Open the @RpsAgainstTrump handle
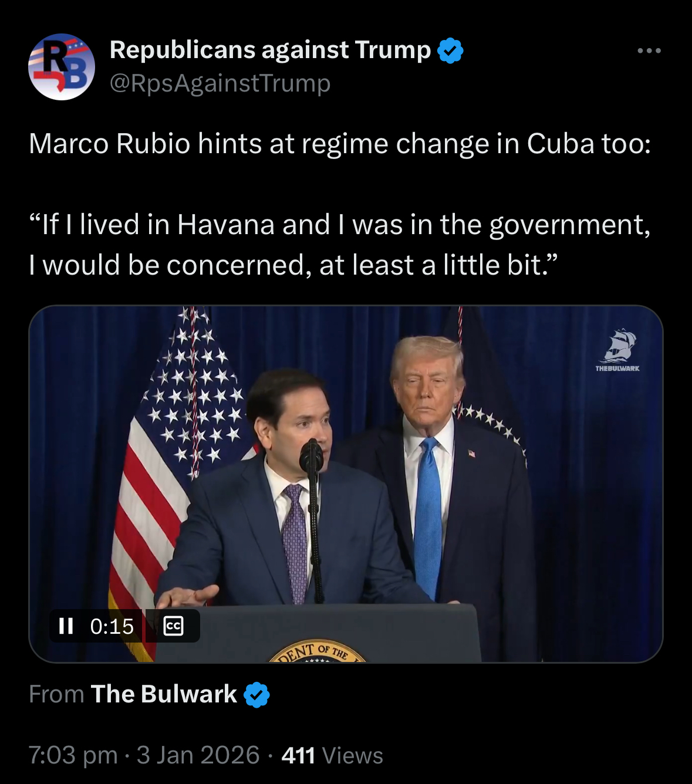 tap(220, 83)
